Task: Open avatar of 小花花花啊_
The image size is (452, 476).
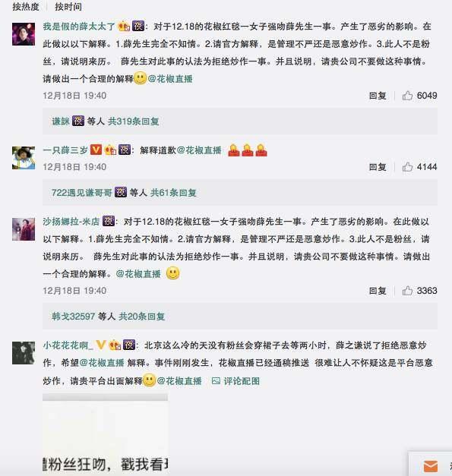Action: click(24, 353)
